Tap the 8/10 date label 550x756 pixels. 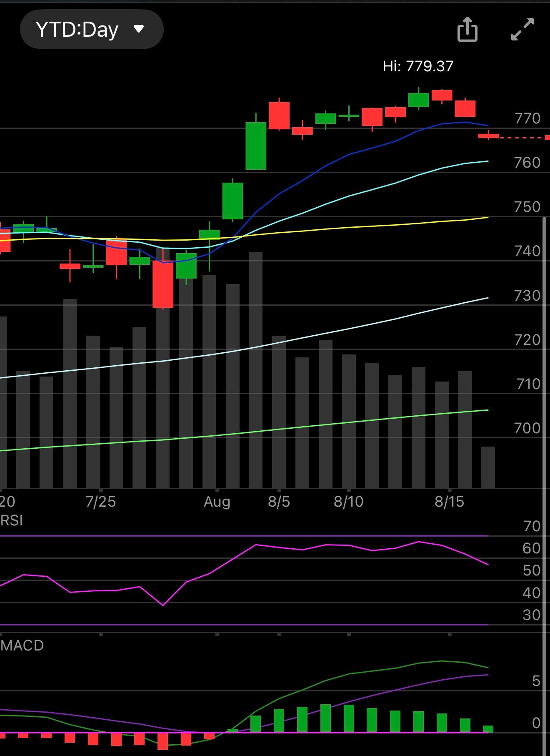click(x=349, y=502)
